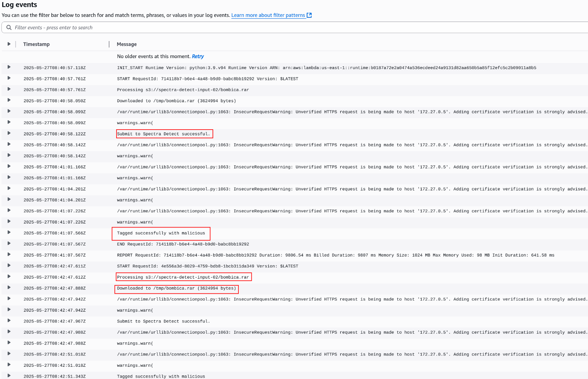Image resolution: width=588 pixels, height=379 pixels.
Task: Open Learn more about filter patterns link
Action: [268, 15]
